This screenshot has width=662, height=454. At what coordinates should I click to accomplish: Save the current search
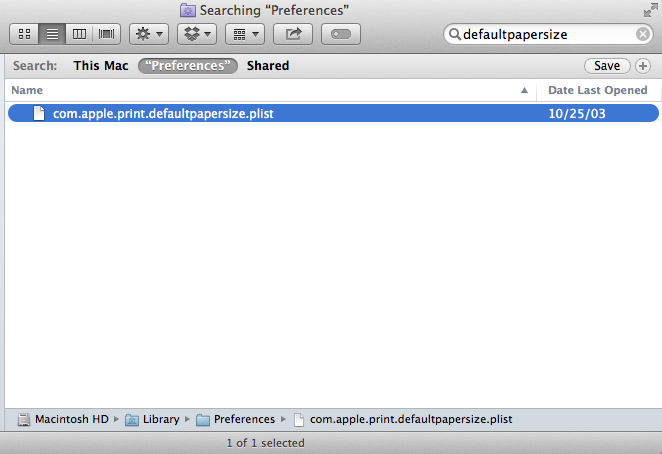point(607,66)
